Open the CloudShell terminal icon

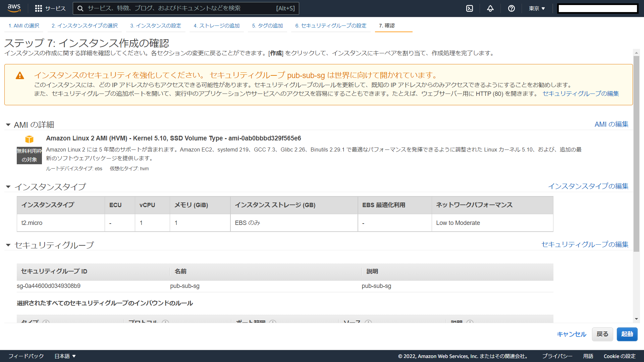470,8
